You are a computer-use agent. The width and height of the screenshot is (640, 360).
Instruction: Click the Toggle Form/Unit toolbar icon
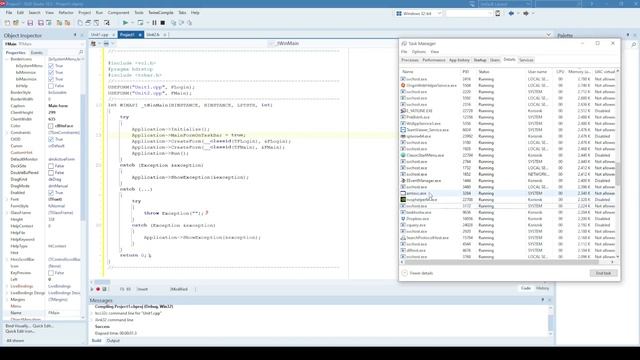coord(96,23)
